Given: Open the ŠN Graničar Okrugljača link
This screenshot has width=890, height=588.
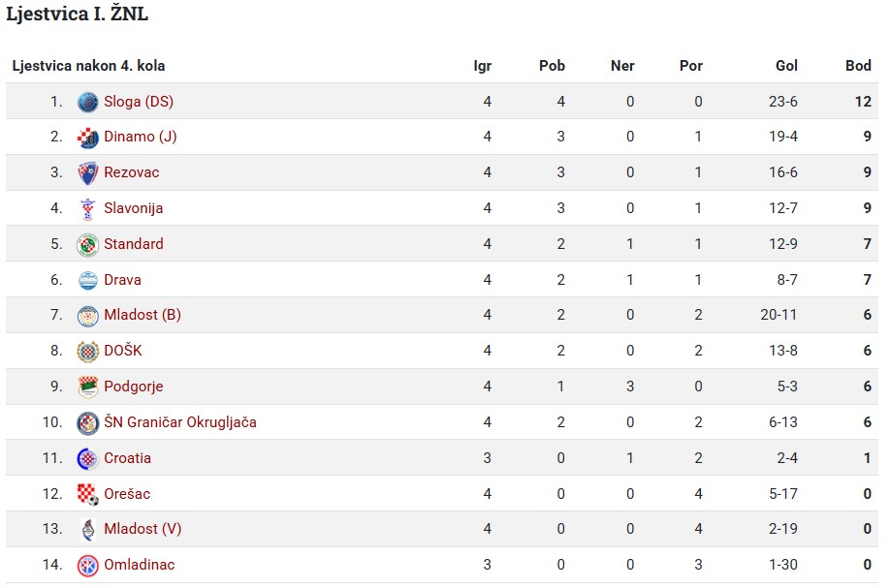Looking at the screenshot, I should coord(180,421).
